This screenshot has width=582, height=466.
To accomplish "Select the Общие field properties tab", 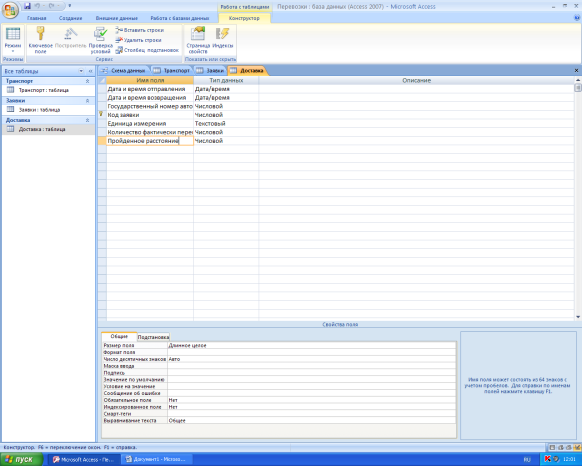I will pyautogui.click(x=119, y=336).
